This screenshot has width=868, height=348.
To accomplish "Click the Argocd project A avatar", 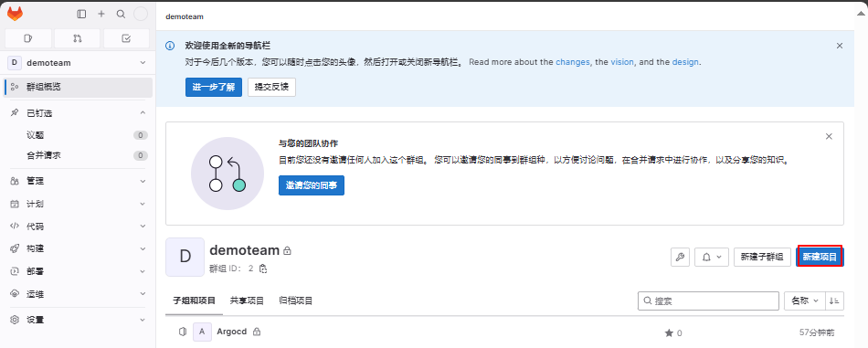I will (x=202, y=332).
